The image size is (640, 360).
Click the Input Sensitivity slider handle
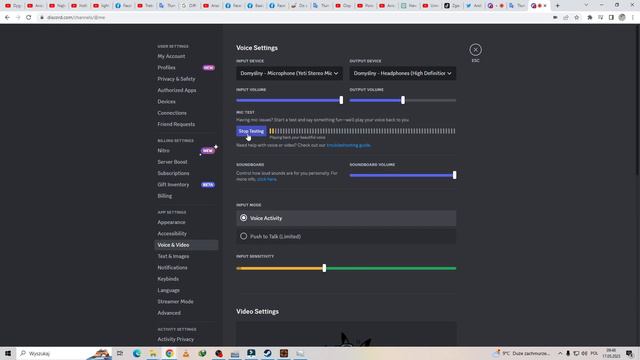coord(324,268)
